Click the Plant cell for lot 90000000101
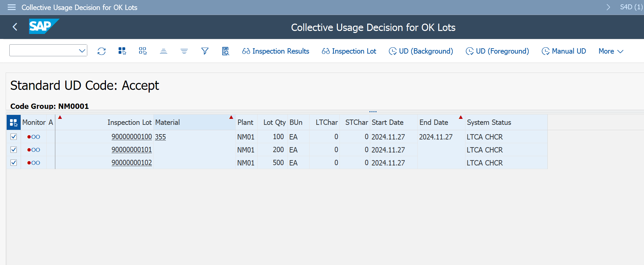The width and height of the screenshot is (644, 265). (246, 150)
